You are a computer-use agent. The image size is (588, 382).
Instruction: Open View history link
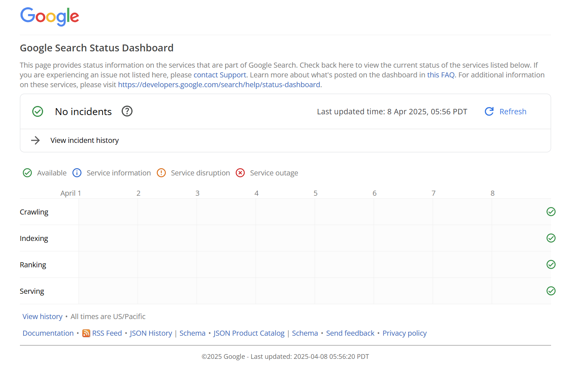pyautogui.click(x=42, y=317)
